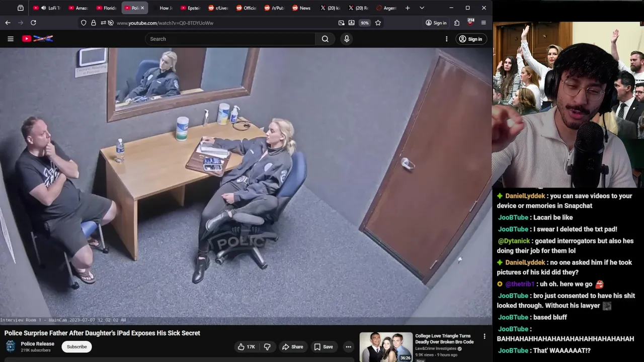644x362 pixels.
Task: Go back to the previous page
Action: coord(8,23)
